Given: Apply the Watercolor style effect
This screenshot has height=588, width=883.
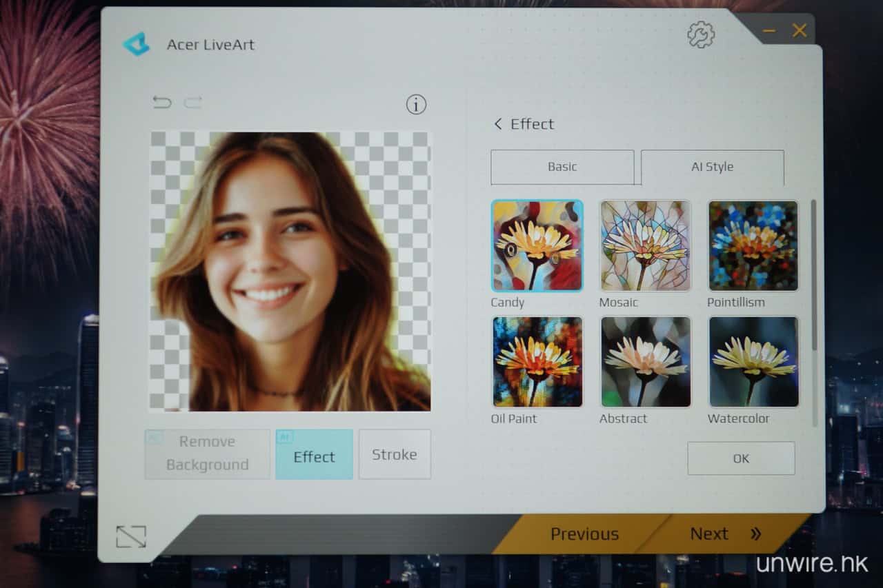Looking at the screenshot, I should pyautogui.click(x=753, y=362).
